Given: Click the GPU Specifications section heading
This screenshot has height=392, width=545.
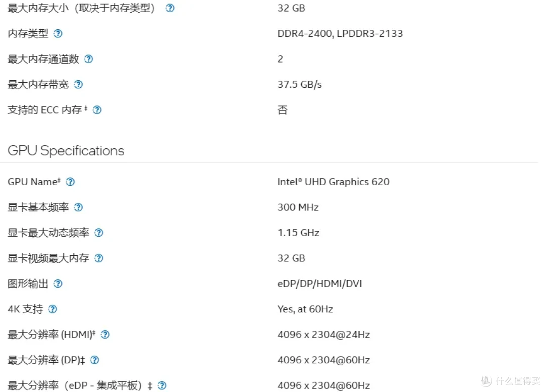Looking at the screenshot, I should click(66, 151).
